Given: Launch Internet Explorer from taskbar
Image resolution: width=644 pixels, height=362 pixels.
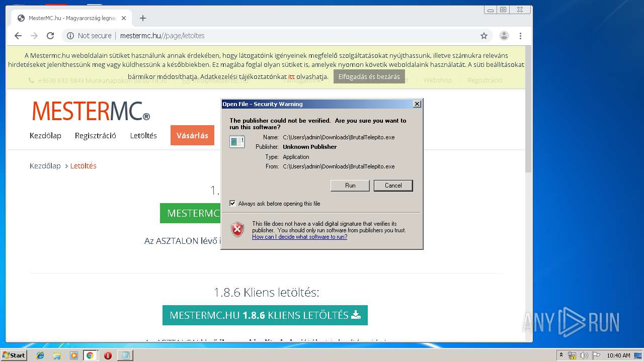Looking at the screenshot, I should tap(40, 355).
